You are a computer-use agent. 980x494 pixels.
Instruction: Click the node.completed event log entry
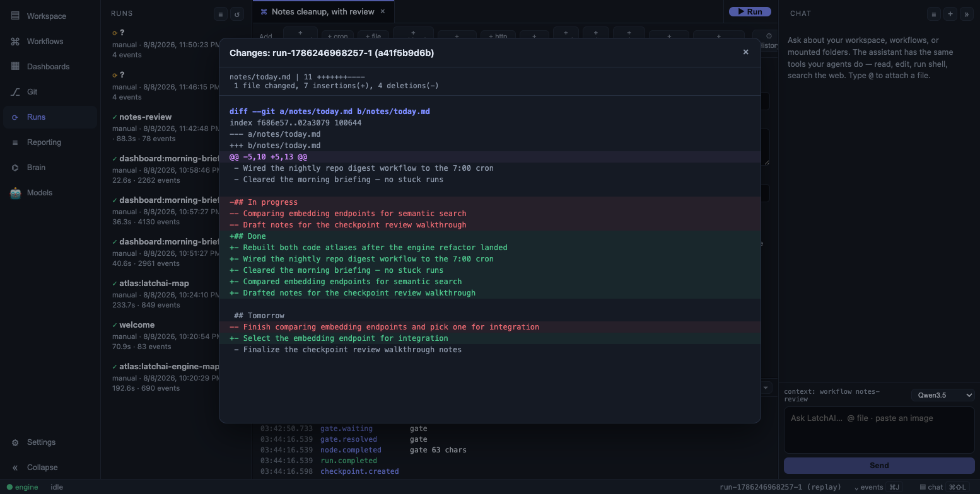(x=351, y=450)
